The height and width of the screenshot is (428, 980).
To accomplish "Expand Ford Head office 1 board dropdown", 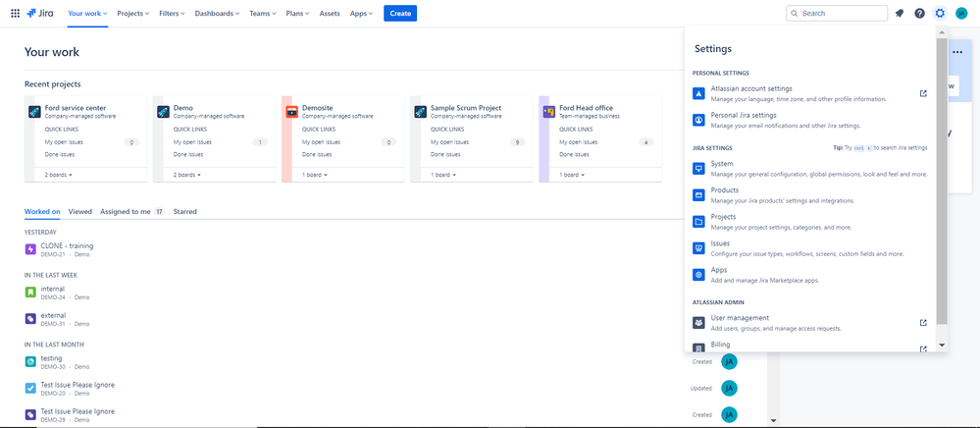I will click(572, 175).
